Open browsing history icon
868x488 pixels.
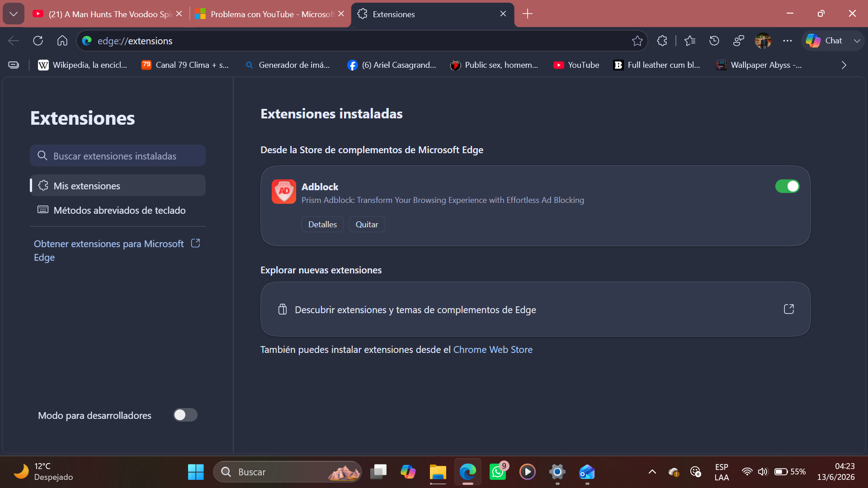click(714, 41)
